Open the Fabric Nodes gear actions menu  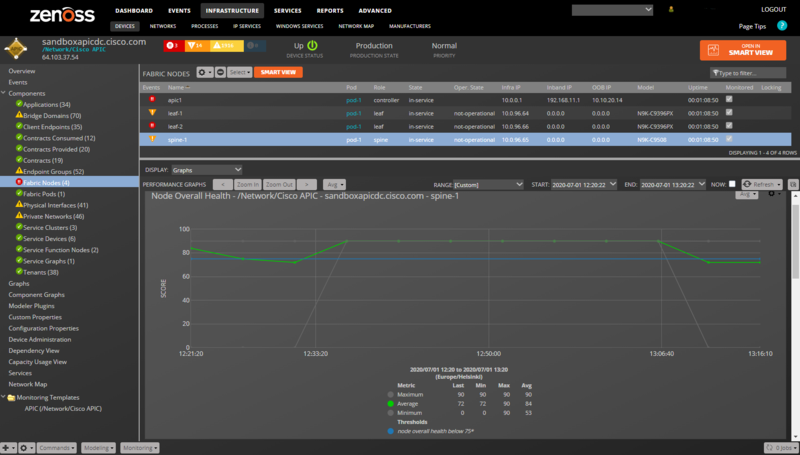click(x=205, y=72)
